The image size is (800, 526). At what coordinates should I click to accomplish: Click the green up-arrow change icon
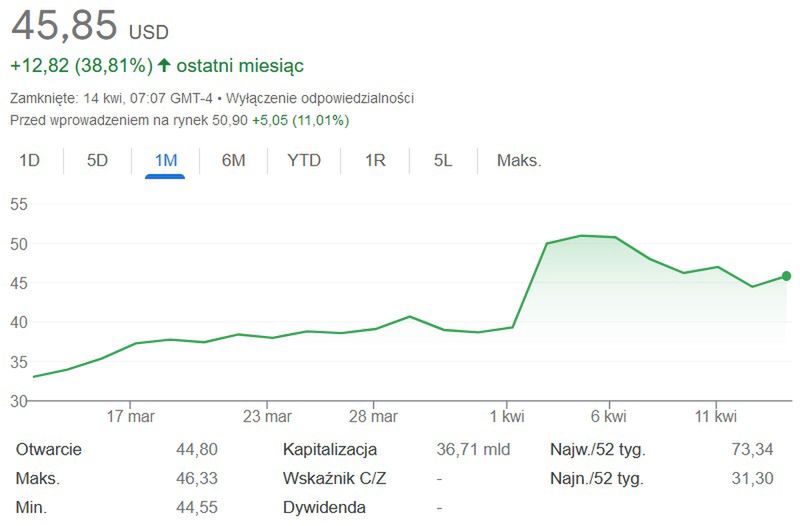click(x=165, y=66)
